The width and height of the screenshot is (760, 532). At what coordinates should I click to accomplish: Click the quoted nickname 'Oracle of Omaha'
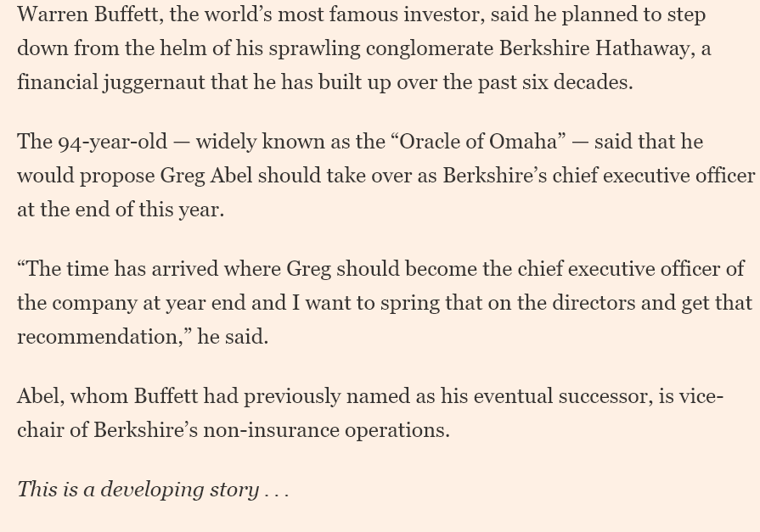pyautogui.click(x=478, y=142)
